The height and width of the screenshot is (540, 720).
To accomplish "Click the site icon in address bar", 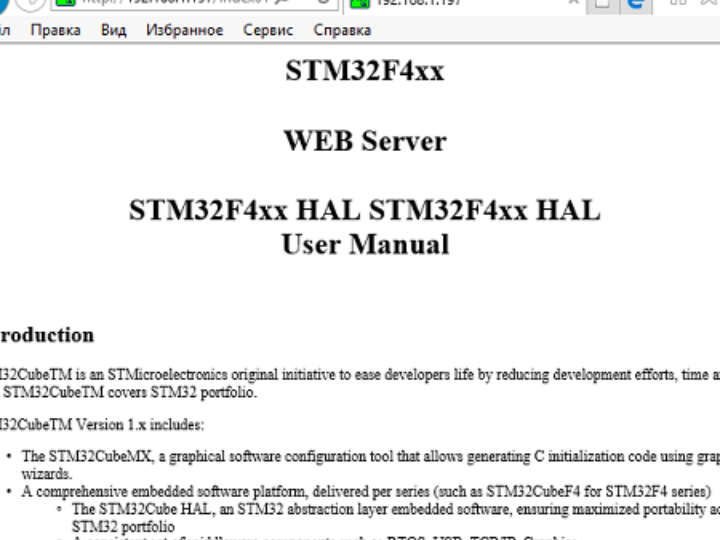I will pos(64,3).
